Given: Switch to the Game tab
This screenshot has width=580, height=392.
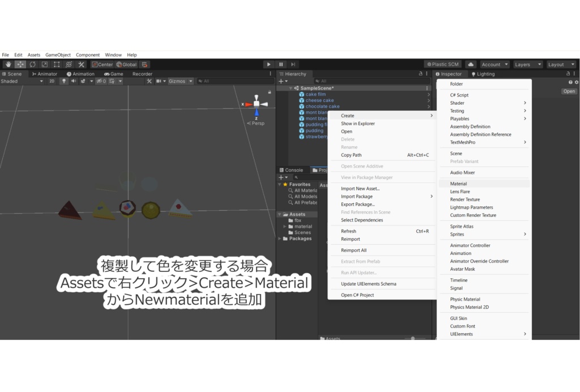Looking at the screenshot, I should [113, 74].
